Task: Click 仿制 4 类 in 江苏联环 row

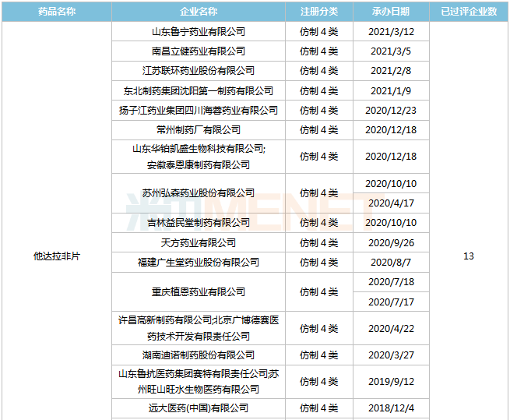Action: [x=319, y=71]
